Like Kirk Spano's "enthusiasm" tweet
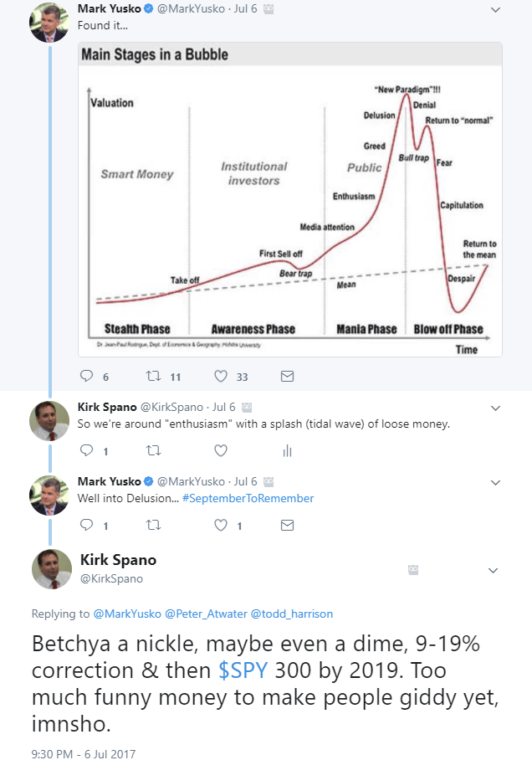 click(x=221, y=451)
